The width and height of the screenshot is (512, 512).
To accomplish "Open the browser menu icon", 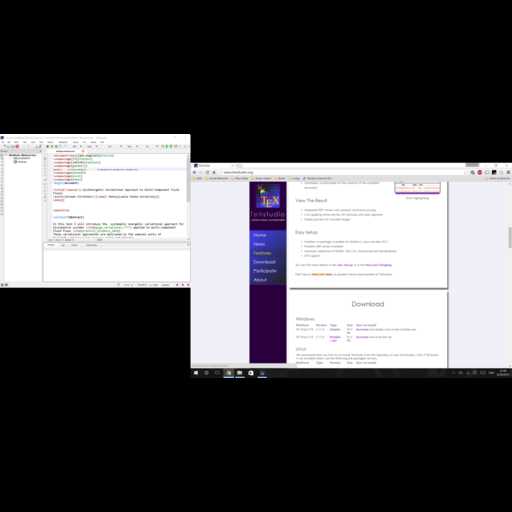I will 508,172.
